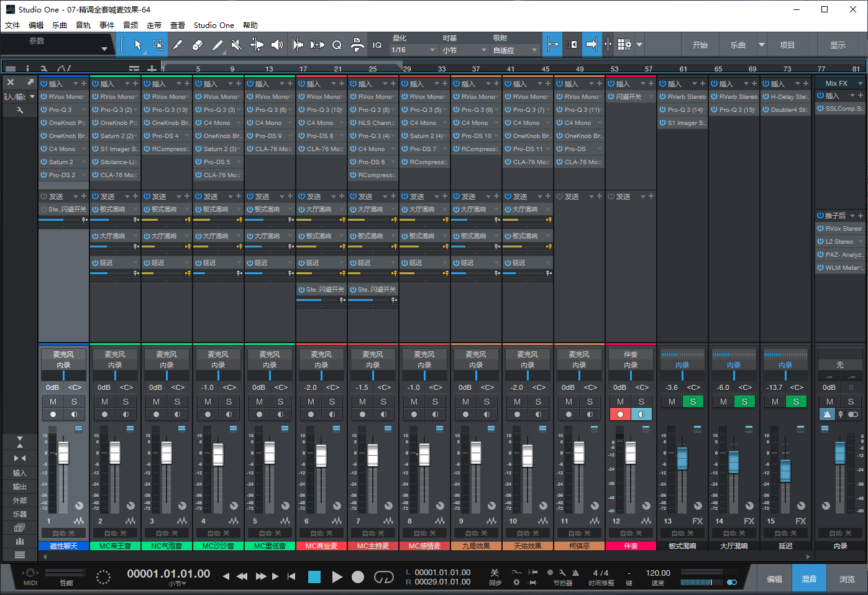Open the 吸附 自适应 snap mode dropdown
The height and width of the screenshot is (595, 868).
tap(516, 50)
